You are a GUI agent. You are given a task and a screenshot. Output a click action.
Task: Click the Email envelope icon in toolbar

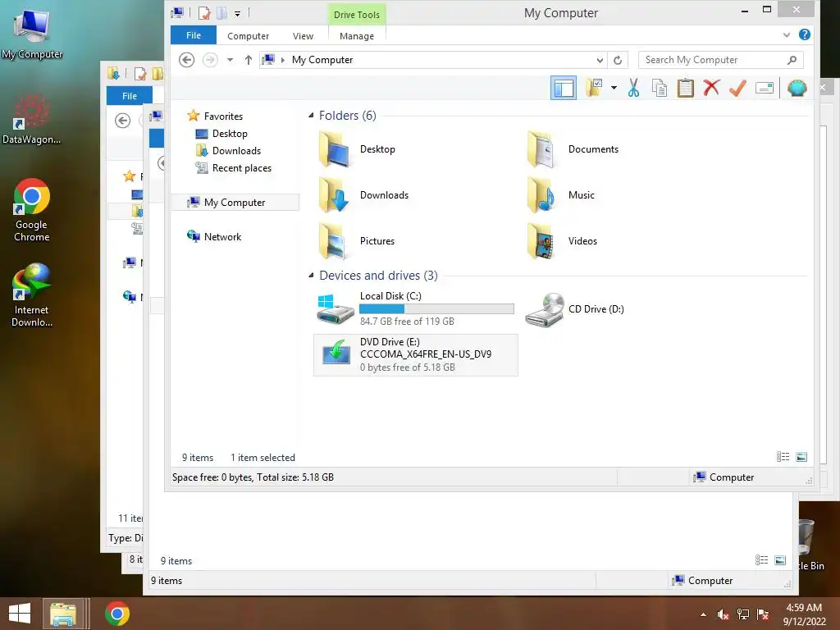765,88
